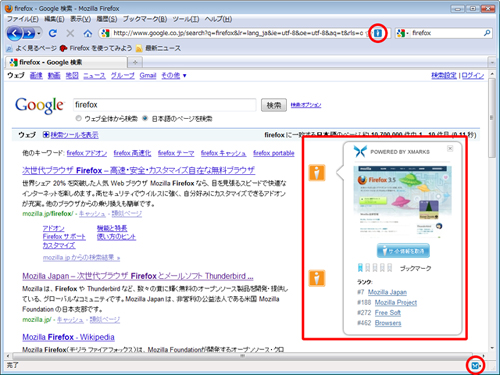Open the Browsers rank link in popup
Screen dimensions: 500x375
pyautogui.click(x=388, y=323)
